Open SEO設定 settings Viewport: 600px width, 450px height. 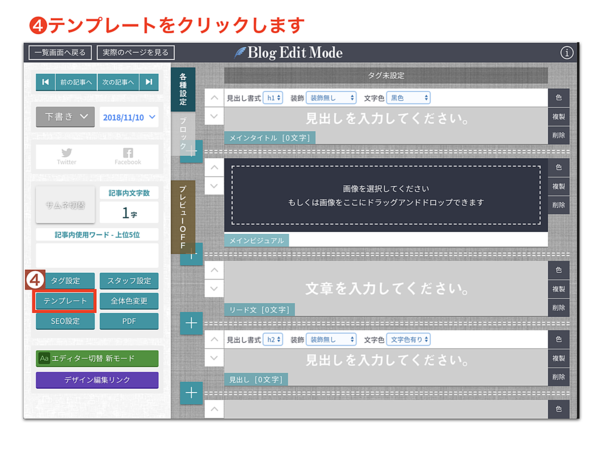point(65,321)
